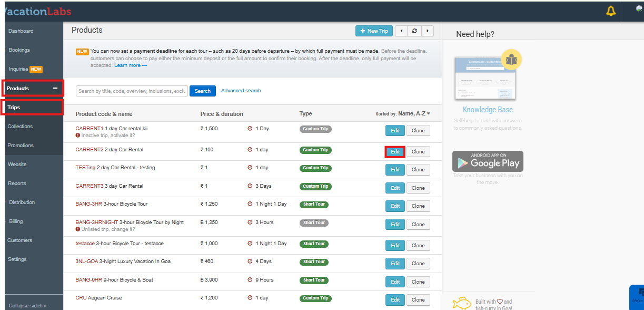Screen dimensions: 644x310
Task: Clone the BANG-9HR Bicycle & Boat trip
Action: 418,282
